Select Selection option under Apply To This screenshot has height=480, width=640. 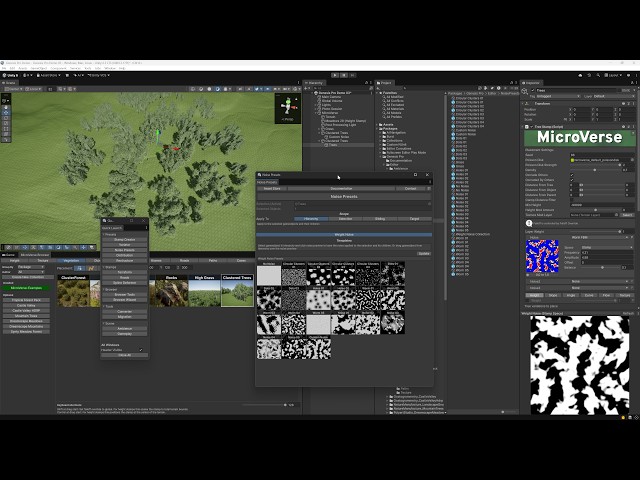pyautogui.click(x=345, y=219)
